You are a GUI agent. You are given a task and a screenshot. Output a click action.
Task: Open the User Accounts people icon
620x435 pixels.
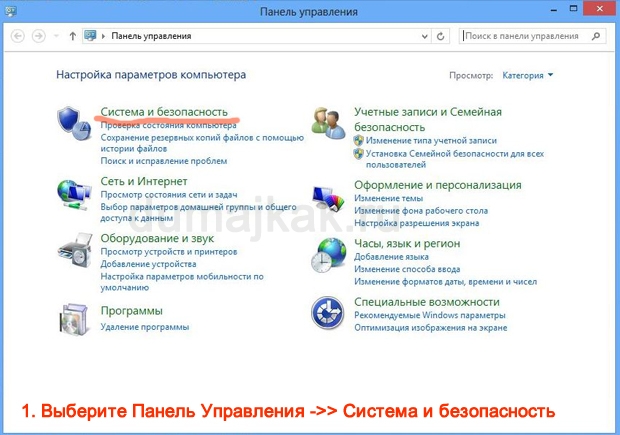328,123
